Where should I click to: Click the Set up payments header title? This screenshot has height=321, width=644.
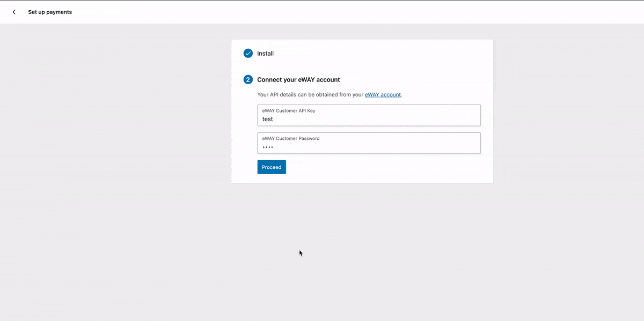[x=50, y=11]
